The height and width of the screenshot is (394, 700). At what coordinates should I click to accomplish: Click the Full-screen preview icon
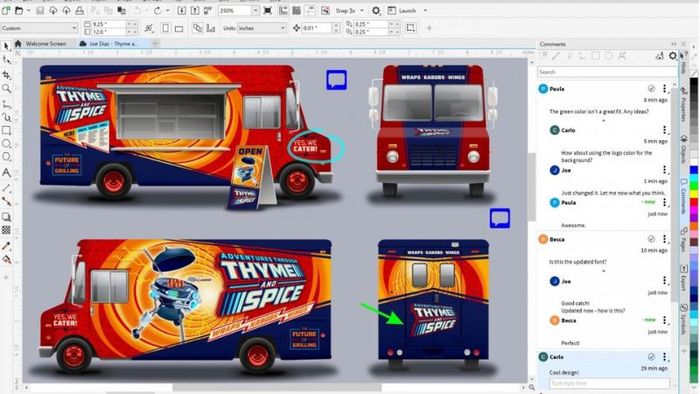[x=267, y=10]
